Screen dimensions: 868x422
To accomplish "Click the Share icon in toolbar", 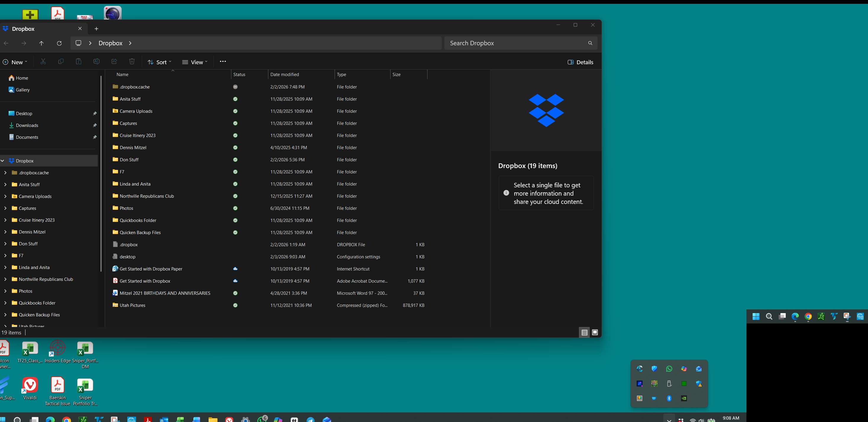I will pyautogui.click(x=114, y=61).
